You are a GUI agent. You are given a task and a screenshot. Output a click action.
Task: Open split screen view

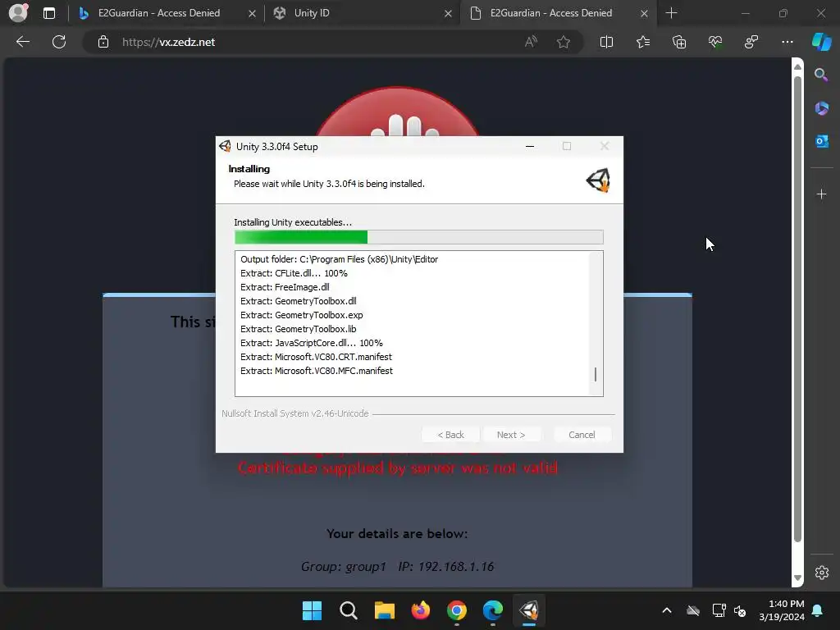tap(606, 42)
